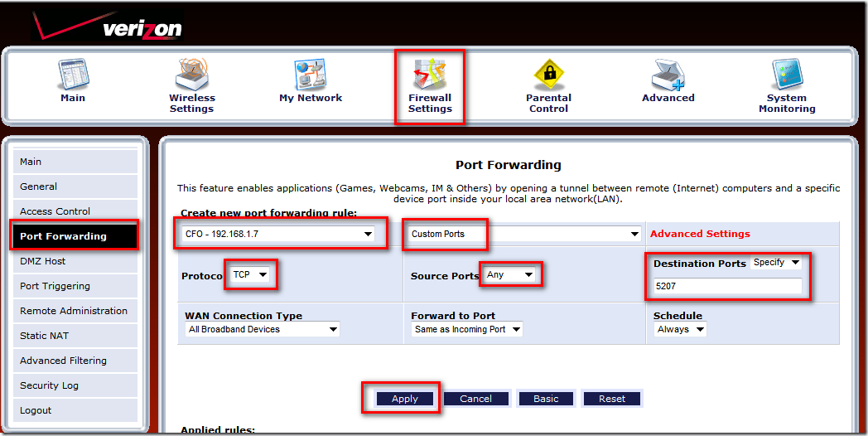Expand the CFO - 192.168.1.7 device dropdown
868x436 pixels.
[277, 234]
